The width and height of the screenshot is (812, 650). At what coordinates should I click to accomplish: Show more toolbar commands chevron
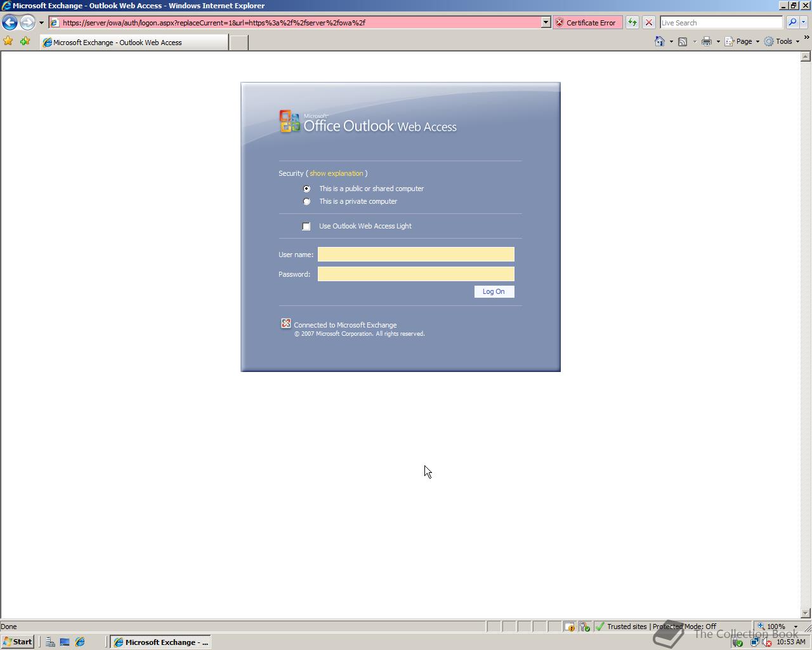pos(806,38)
